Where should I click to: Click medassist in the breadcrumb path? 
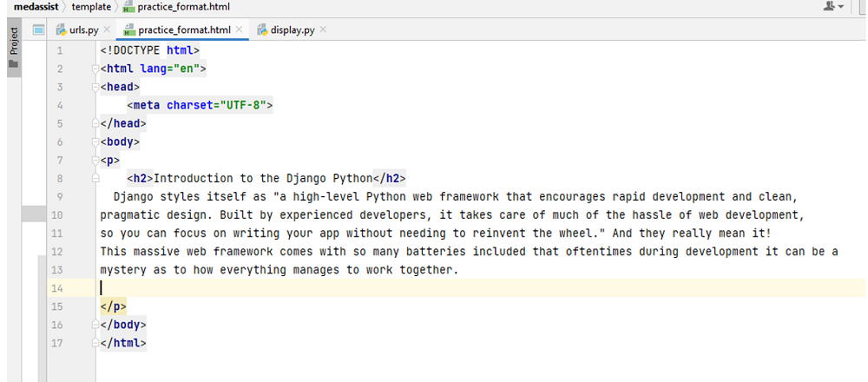coord(36,7)
